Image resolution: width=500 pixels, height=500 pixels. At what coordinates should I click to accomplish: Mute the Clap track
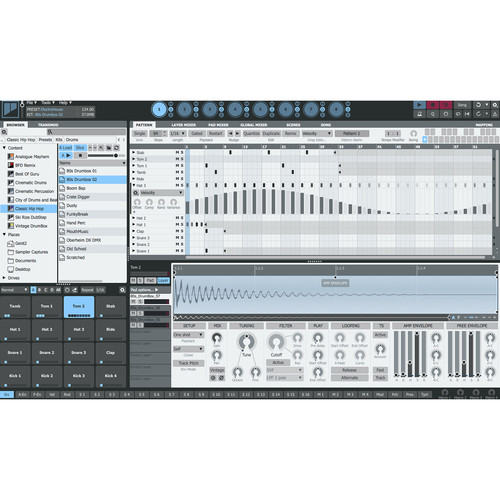click(x=177, y=231)
